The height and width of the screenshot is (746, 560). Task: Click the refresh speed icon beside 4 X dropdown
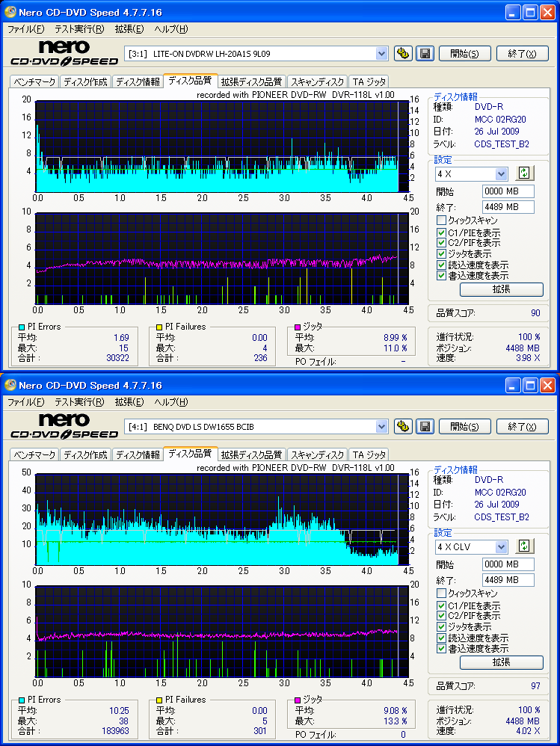pyautogui.click(x=524, y=173)
